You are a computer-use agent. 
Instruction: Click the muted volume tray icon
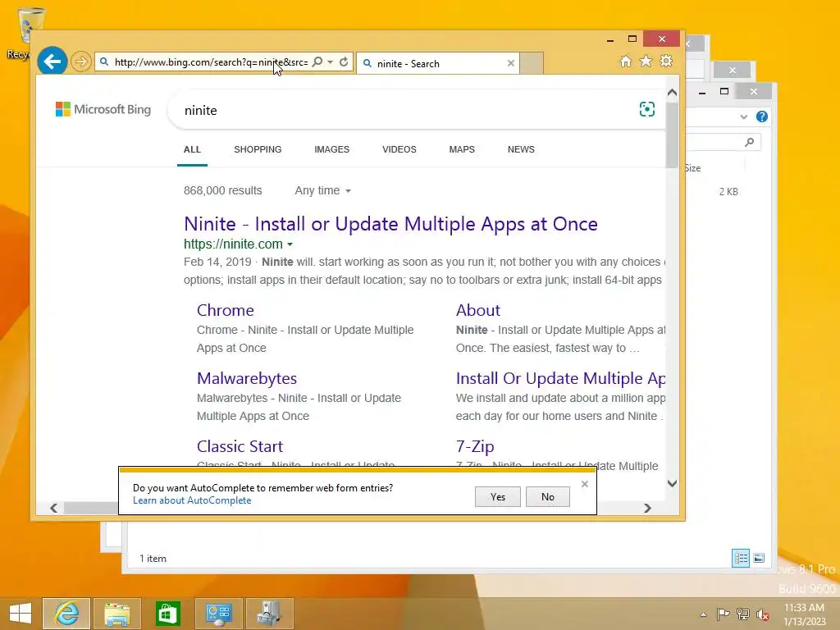[x=763, y=614]
